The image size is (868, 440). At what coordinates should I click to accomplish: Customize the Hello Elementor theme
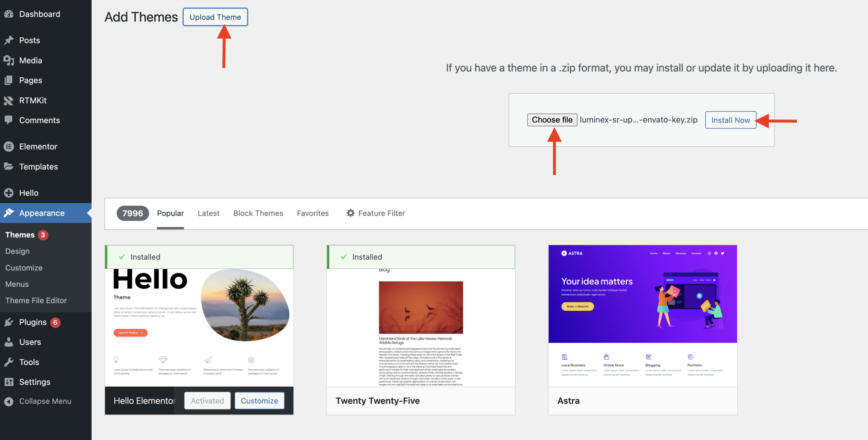pos(259,401)
